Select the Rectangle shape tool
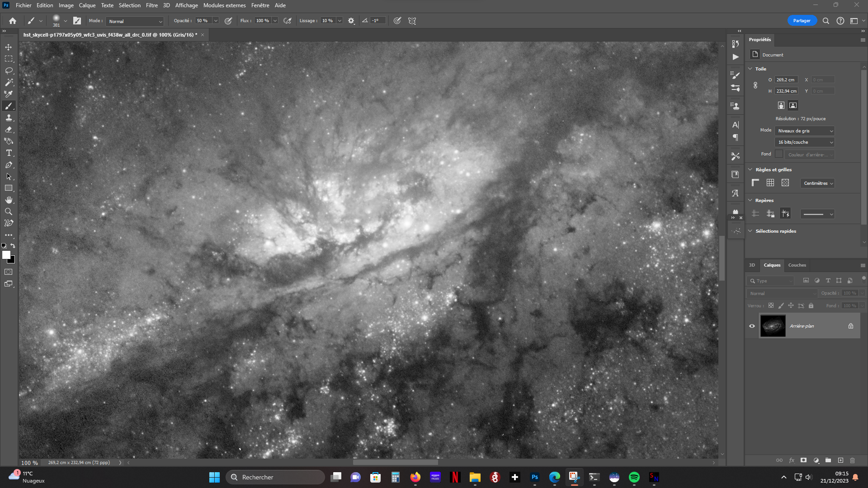This screenshot has width=868, height=488. [x=9, y=188]
